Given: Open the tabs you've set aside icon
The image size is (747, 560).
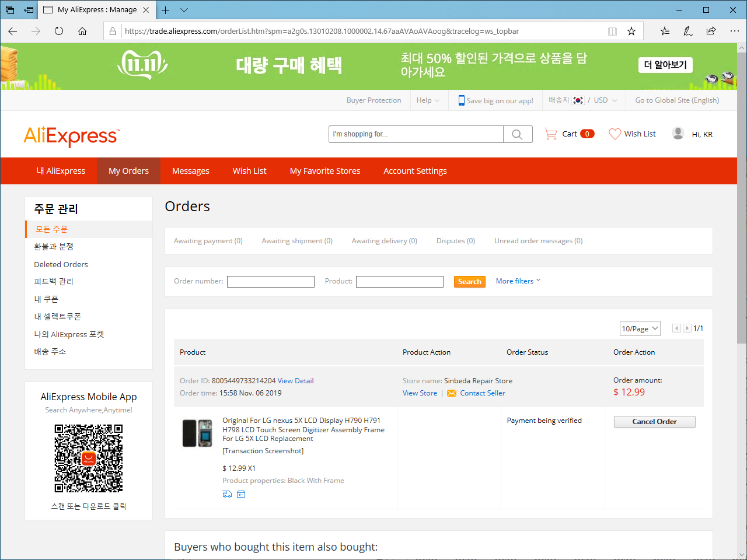Looking at the screenshot, I should coord(10,10).
